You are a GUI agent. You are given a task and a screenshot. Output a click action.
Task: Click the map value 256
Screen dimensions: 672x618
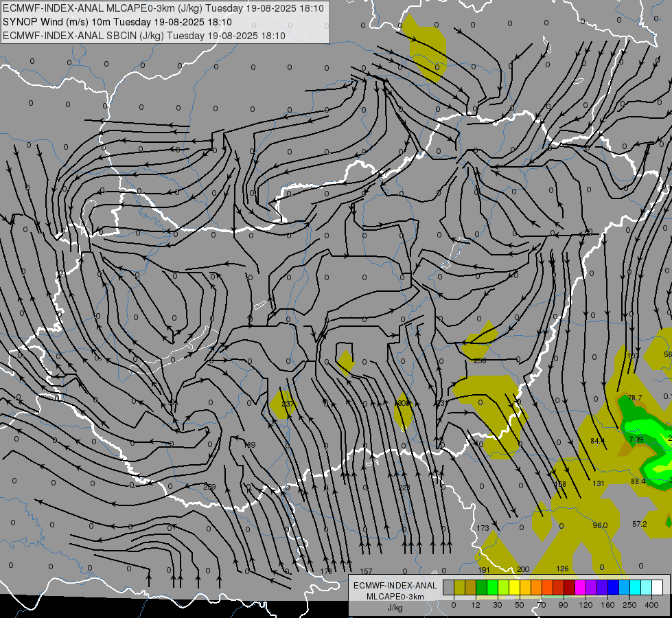pos(480,360)
